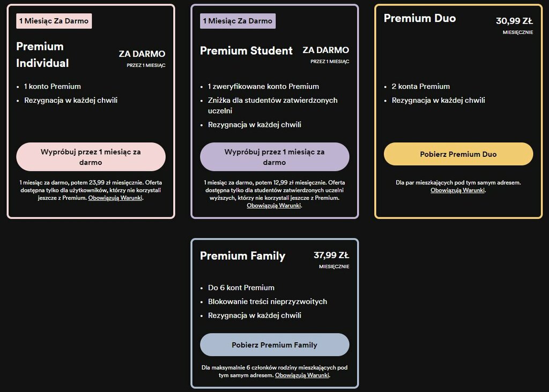Click the pink 1 Miesiąc Za Darmo badge
The width and height of the screenshot is (549, 392).
54,21
